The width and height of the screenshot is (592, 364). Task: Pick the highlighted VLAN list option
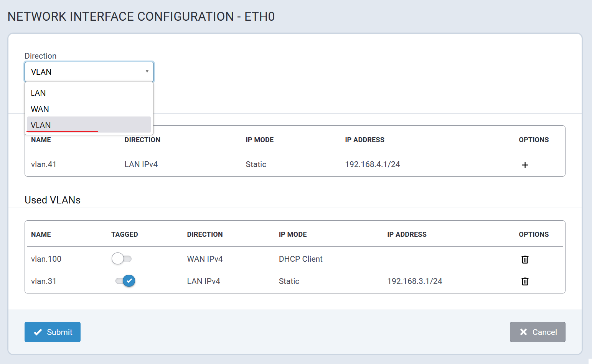pyautogui.click(x=41, y=125)
